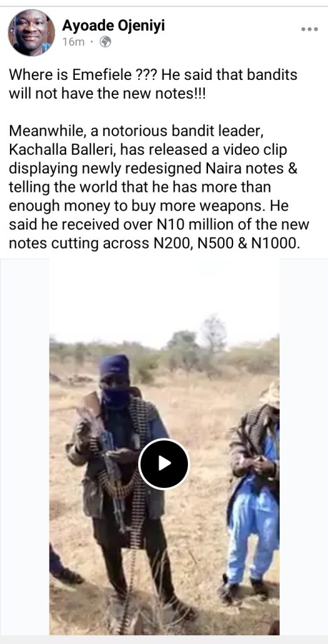Open Ayoade Ojeniyi's profile picture
The image size is (328, 644).
(31, 33)
